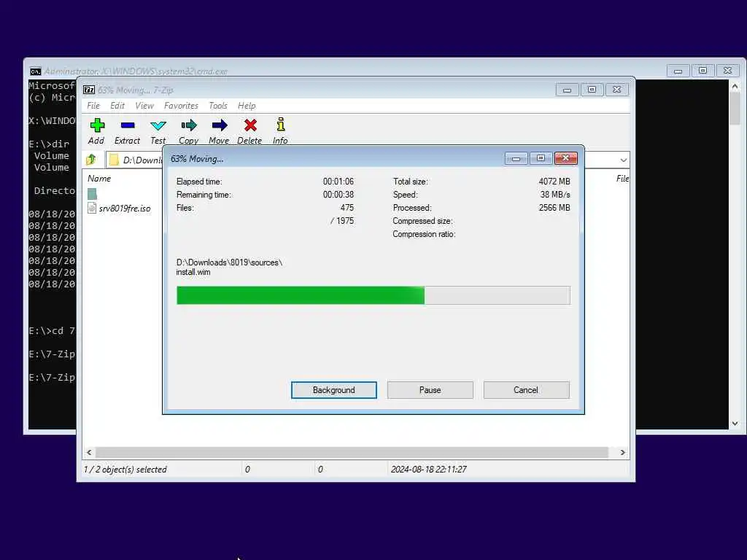The height and width of the screenshot is (560, 747).
Task: Click the D:\Downloads\8019\sources\ path text
Action: pyautogui.click(x=229, y=262)
